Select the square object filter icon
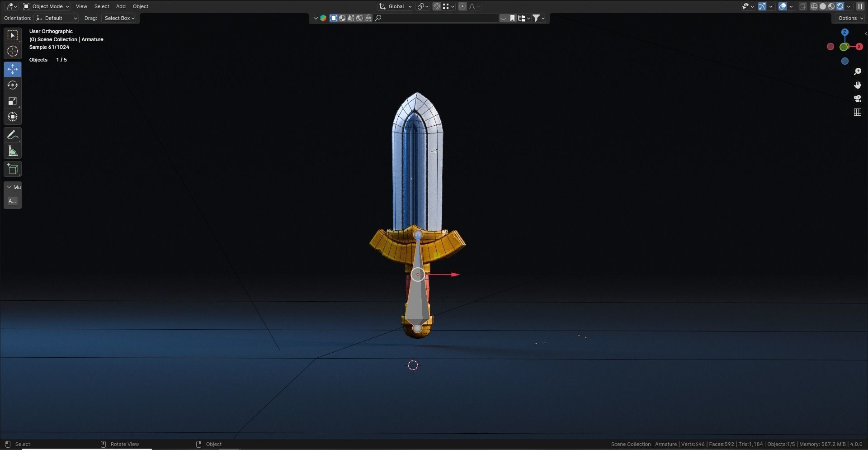868x450 pixels. tap(334, 18)
